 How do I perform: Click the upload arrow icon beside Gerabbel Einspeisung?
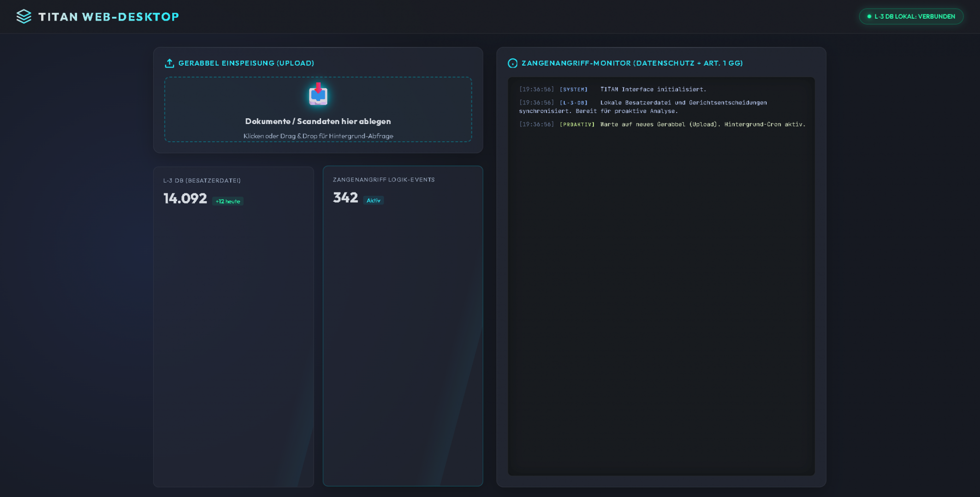pos(169,62)
